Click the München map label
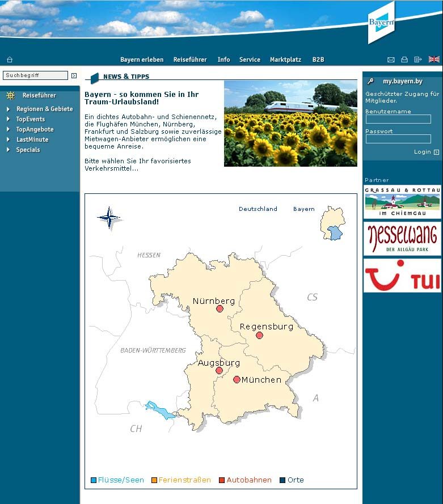 (261, 380)
